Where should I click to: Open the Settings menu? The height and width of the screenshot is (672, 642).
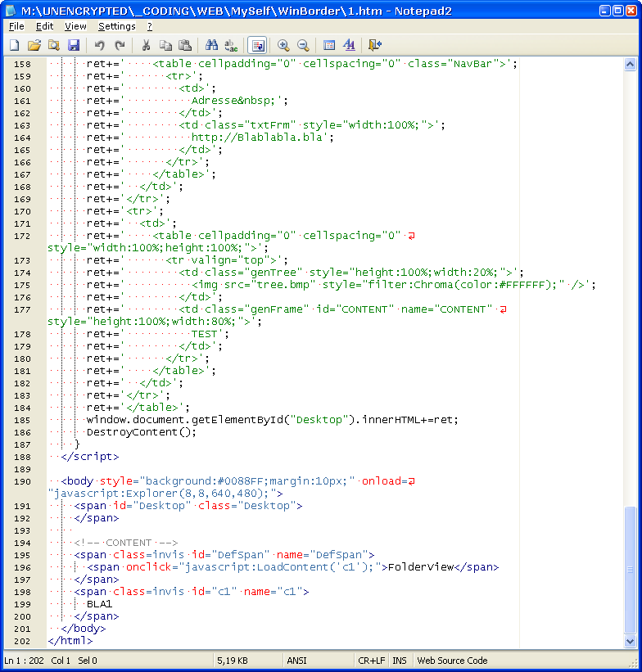tap(116, 26)
